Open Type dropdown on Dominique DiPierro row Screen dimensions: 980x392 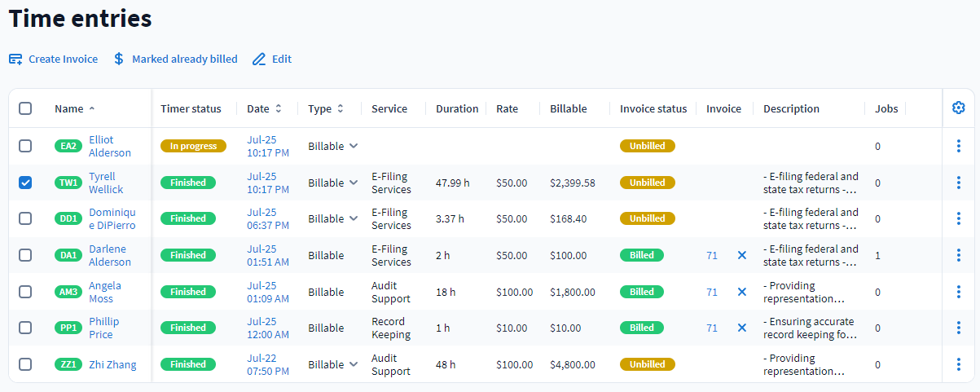(x=353, y=218)
